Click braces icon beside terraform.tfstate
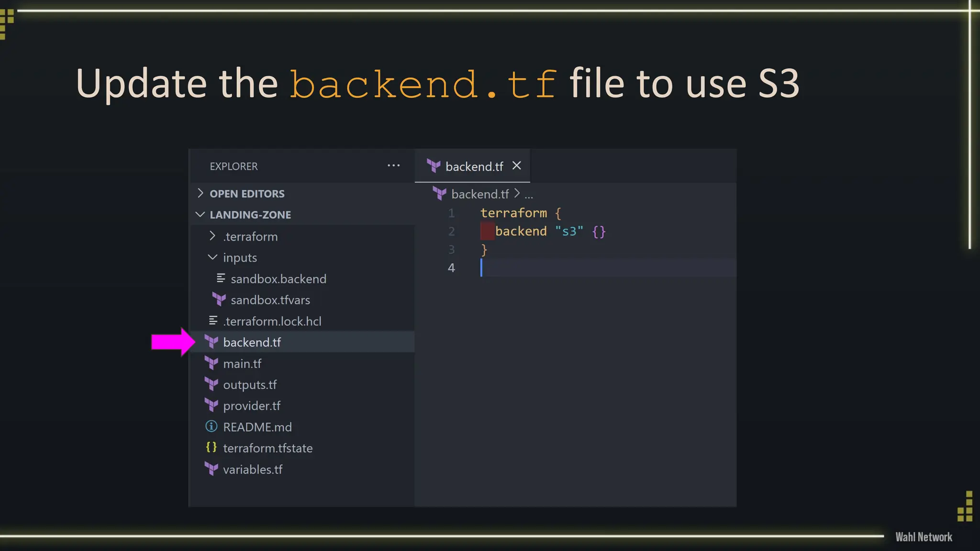 211,447
